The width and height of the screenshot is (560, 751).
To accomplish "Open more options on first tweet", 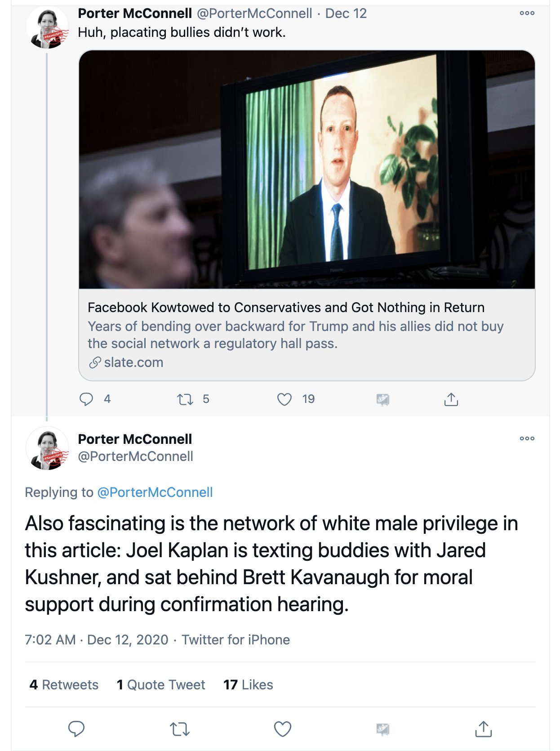I will 527,13.
